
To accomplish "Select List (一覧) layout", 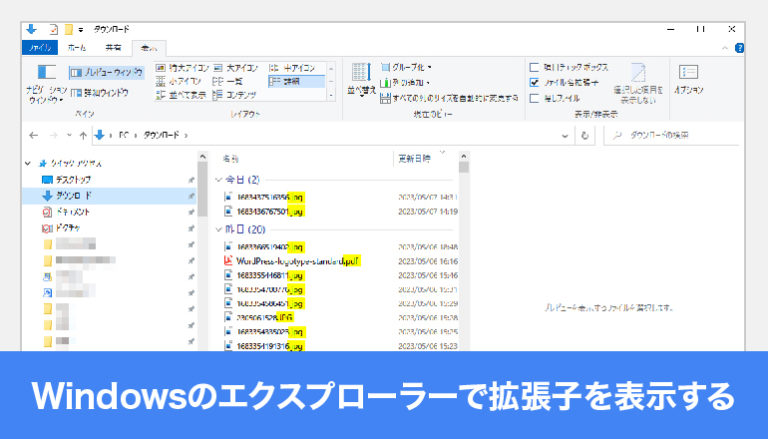I will (228, 81).
